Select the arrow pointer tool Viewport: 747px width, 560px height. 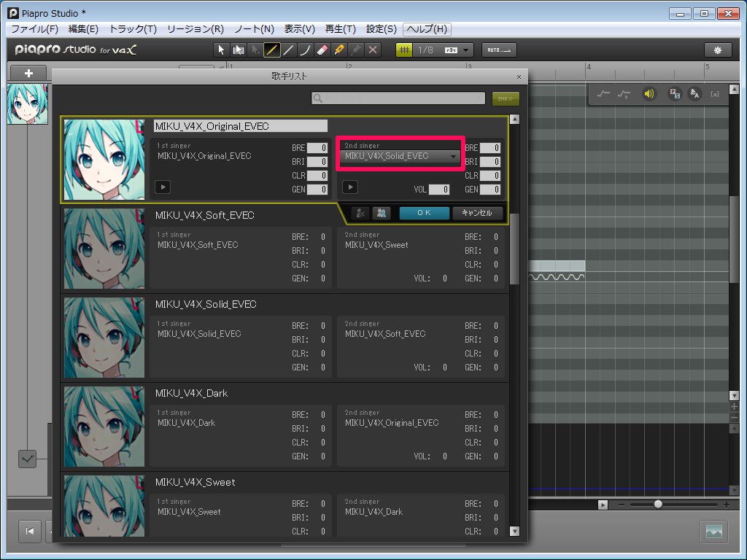pos(221,50)
